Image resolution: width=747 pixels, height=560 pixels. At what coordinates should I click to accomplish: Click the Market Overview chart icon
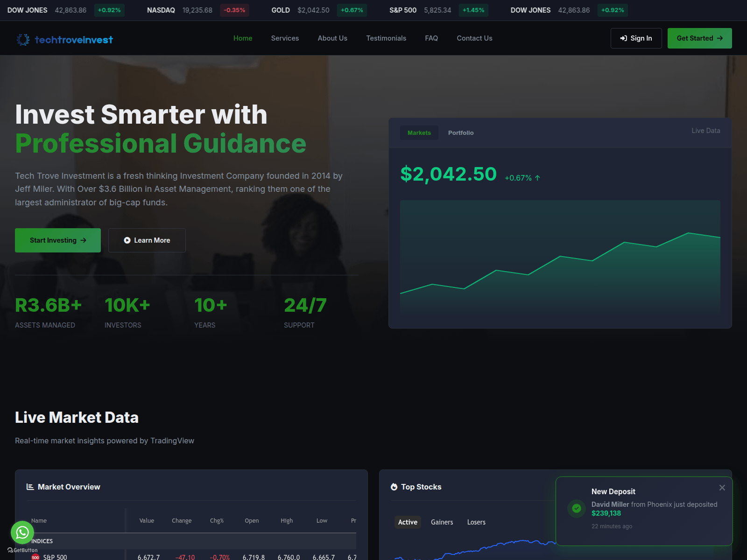[x=30, y=487]
